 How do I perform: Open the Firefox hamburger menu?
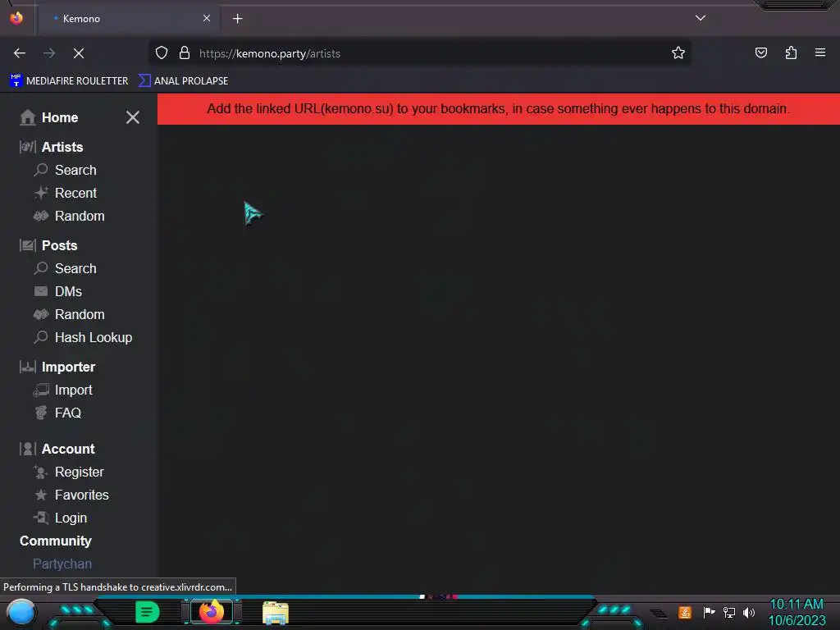pos(820,53)
